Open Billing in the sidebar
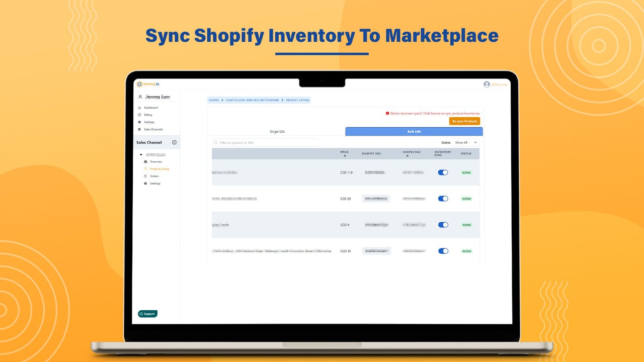Screen dimensions: 644x362 148,115
